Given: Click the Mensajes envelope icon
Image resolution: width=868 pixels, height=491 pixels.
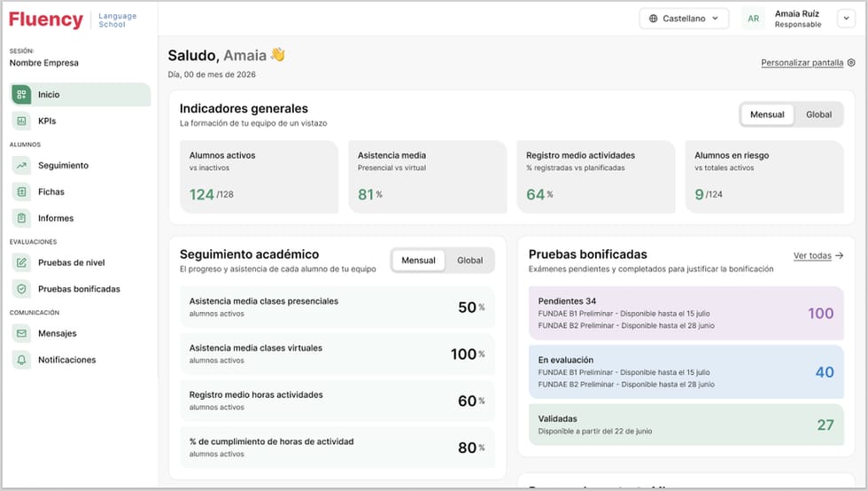Looking at the screenshot, I should point(21,333).
